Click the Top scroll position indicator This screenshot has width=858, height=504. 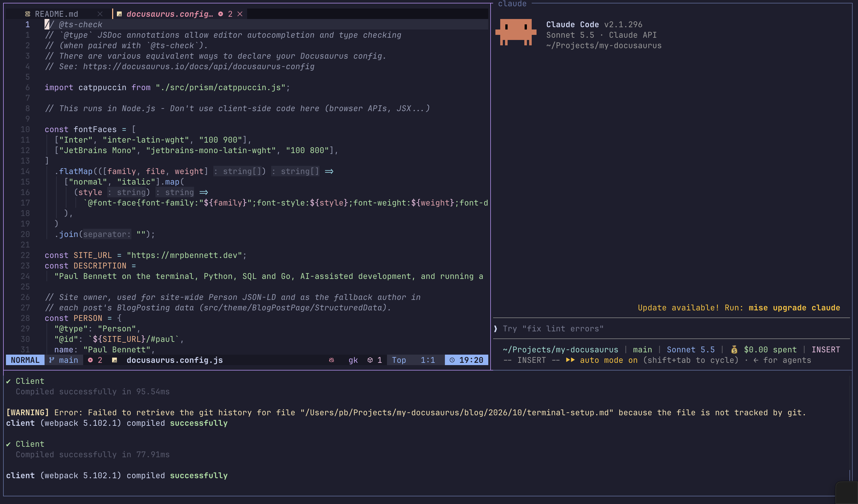click(399, 360)
